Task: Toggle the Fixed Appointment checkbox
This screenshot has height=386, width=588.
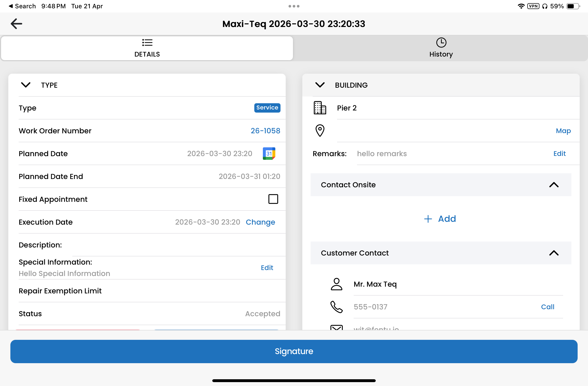Action: click(x=273, y=199)
